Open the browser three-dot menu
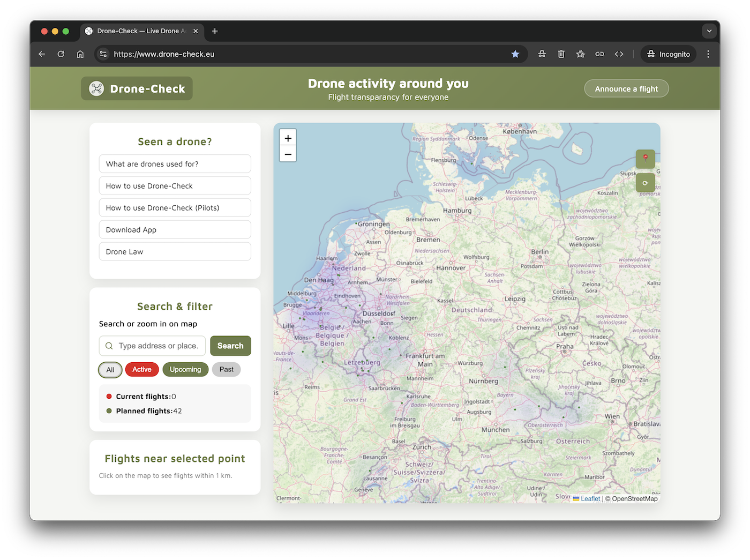This screenshot has height=560, width=750. point(708,54)
